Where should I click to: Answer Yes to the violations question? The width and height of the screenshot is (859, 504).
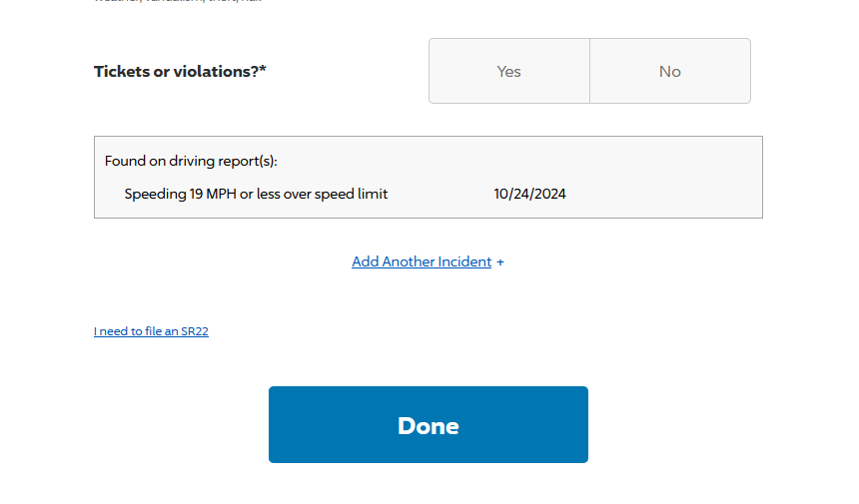[x=509, y=71]
